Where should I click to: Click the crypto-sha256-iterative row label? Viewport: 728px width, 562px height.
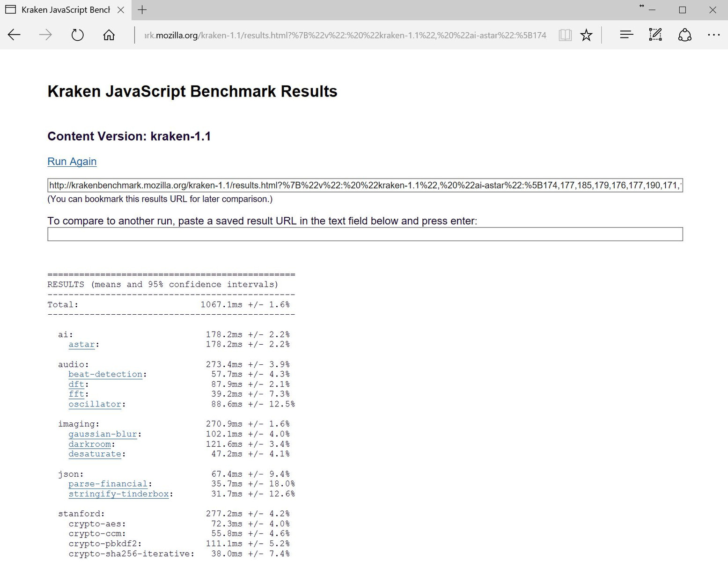[132, 554]
